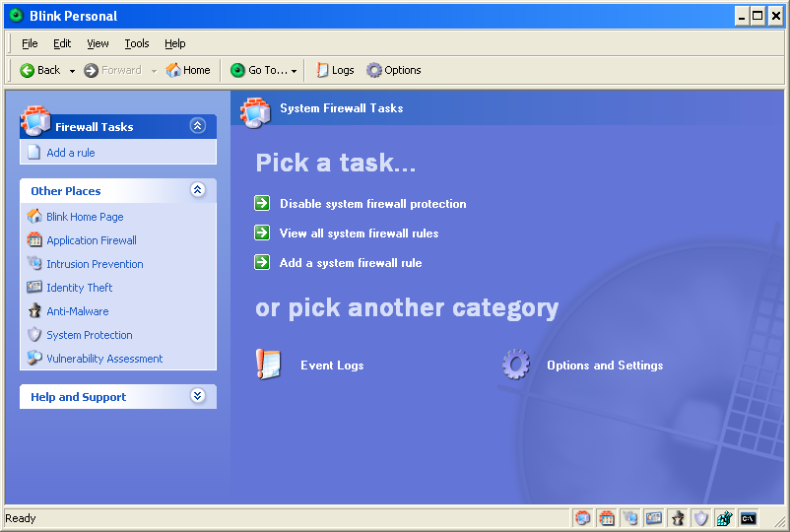790x532 pixels.
Task: Click the Go To... green eye icon
Action: [237, 71]
